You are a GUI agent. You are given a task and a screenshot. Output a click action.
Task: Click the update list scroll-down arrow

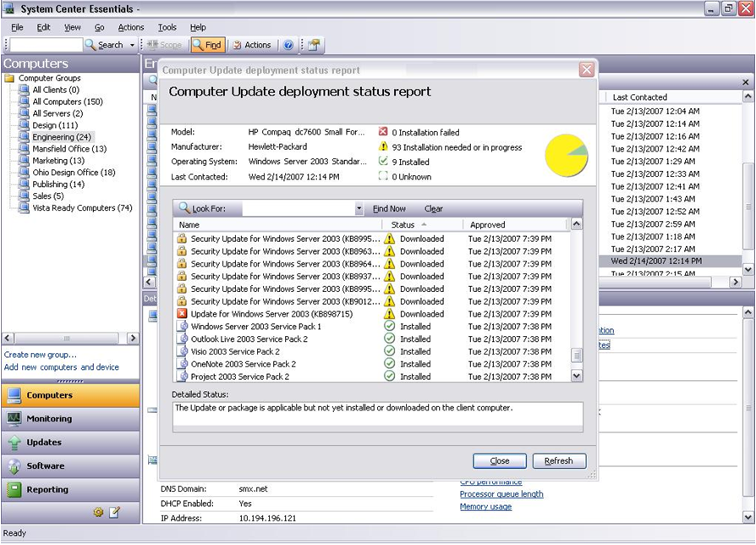click(576, 376)
